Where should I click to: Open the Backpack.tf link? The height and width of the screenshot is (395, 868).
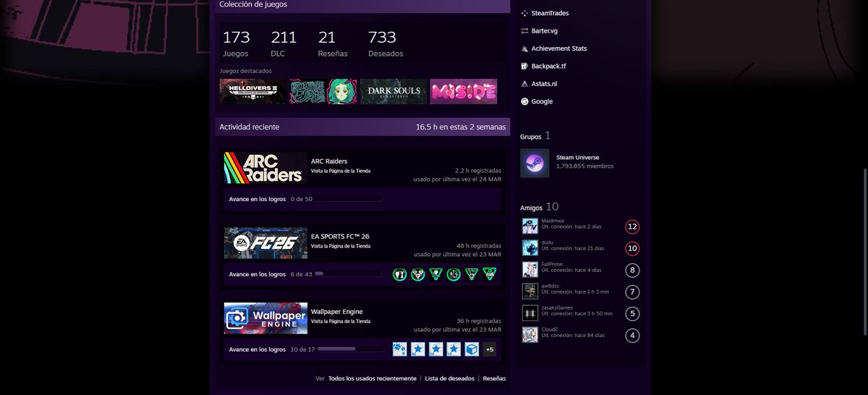[x=549, y=66]
